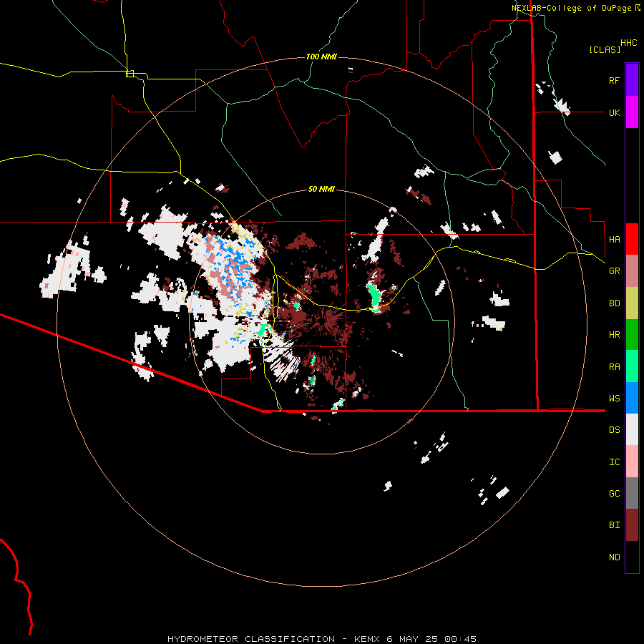Click the HR legend label
Screen dimensions: 644x644
[x=614, y=335]
